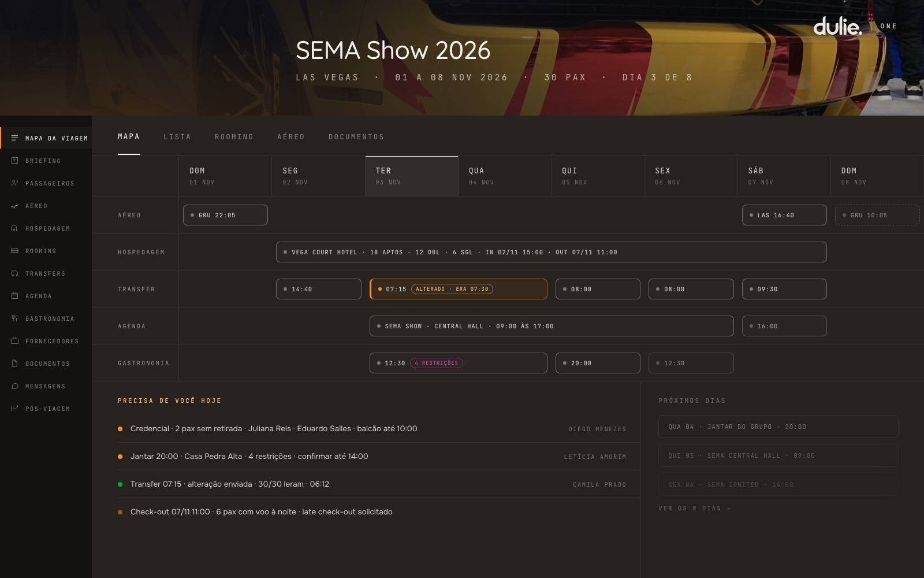This screenshot has width=924, height=578.
Task: Open the 16:00 agenda card
Action: click(x=784, y=326)
